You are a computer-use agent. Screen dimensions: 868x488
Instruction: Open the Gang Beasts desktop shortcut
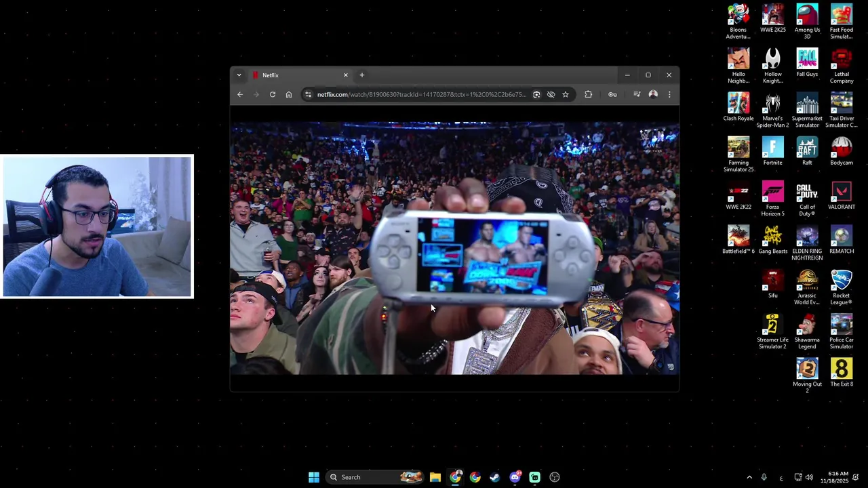[x=773, y=240]
